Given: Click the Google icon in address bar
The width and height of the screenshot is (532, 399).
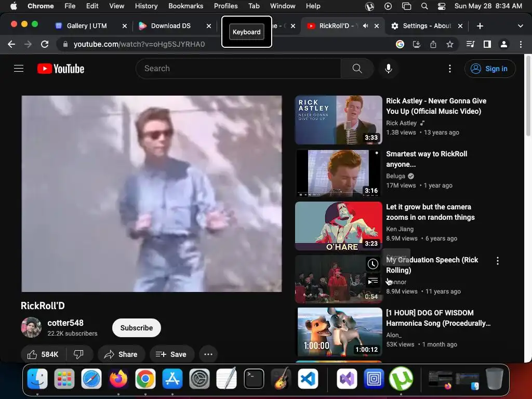Looking at the screenshot, I should point(400,44).
